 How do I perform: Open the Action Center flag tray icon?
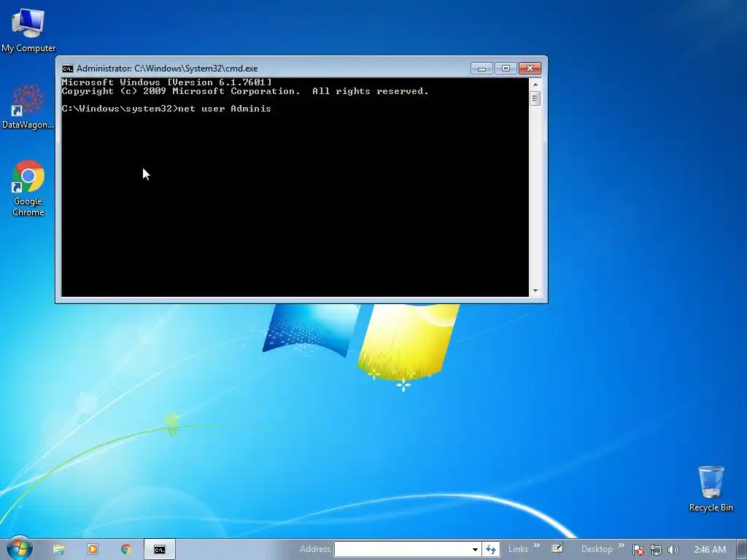pos(638,550)
